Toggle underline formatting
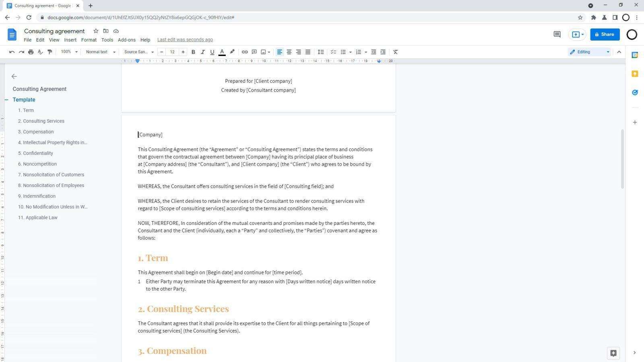644x362 pixels. [212, 51]
